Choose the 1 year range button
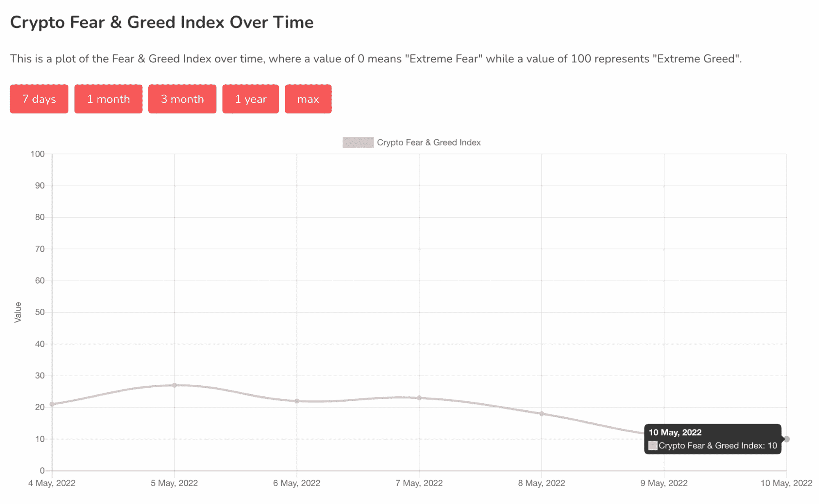 pos(251,99)
